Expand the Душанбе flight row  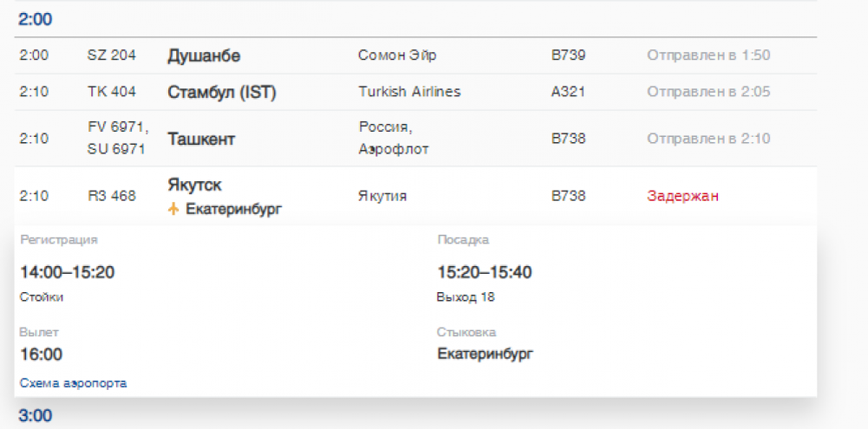click(203, 56)
